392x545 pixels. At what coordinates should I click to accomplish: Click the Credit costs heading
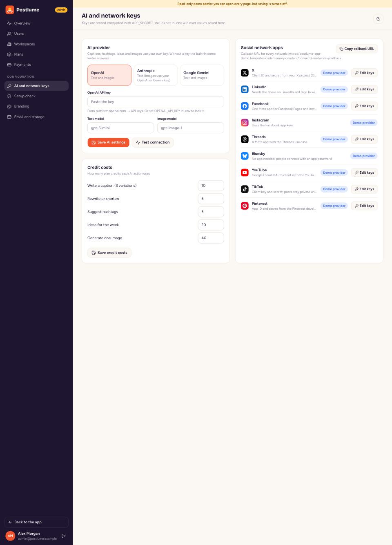coord(100,168)
